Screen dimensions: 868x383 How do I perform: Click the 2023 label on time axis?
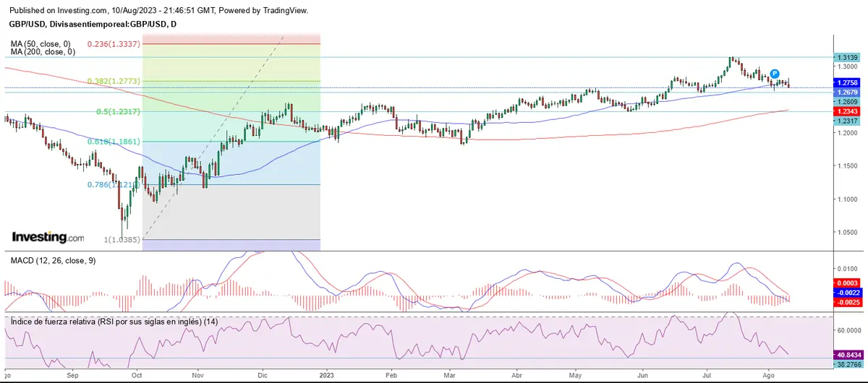(328, 376)
